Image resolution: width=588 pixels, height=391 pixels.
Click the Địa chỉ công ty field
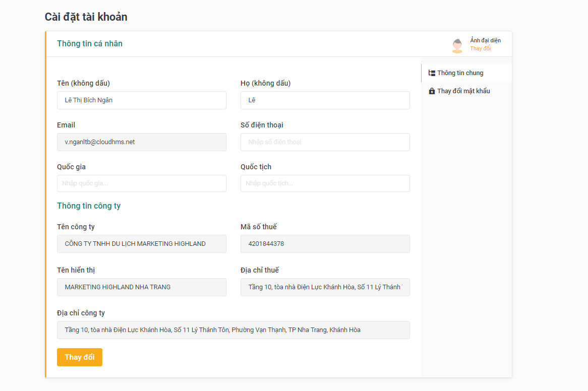tap(233, 330)
